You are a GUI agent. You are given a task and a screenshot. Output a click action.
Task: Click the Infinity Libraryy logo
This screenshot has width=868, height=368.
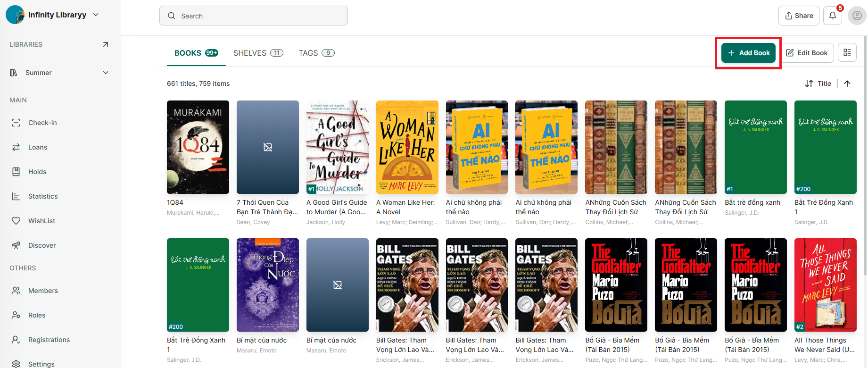click(x=15, y=15)
